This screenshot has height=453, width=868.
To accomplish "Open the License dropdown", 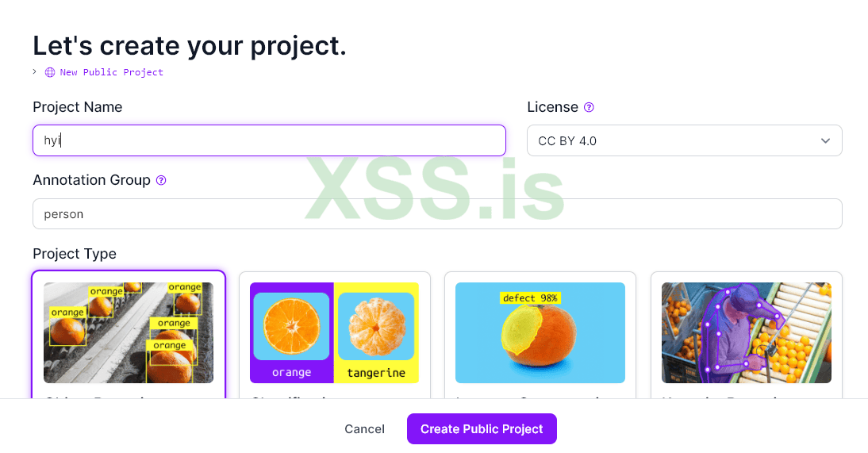I will [x=684, y=140].
